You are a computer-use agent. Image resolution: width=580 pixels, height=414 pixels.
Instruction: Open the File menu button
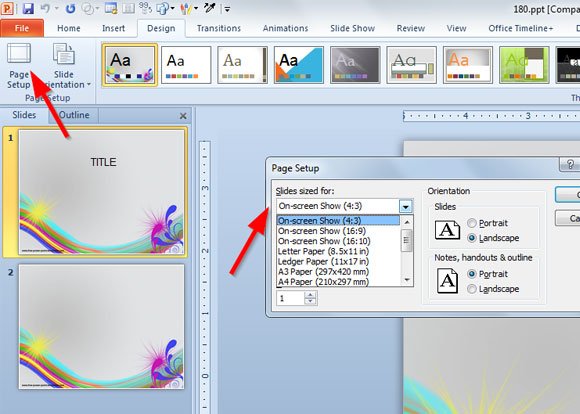(x=22, y=28)
